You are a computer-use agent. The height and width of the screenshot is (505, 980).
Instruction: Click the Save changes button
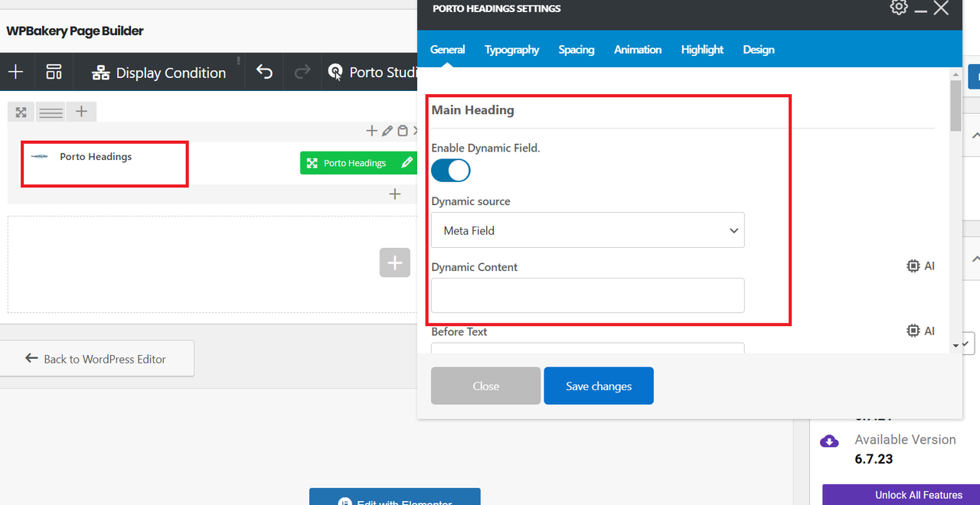click(599, 386)
